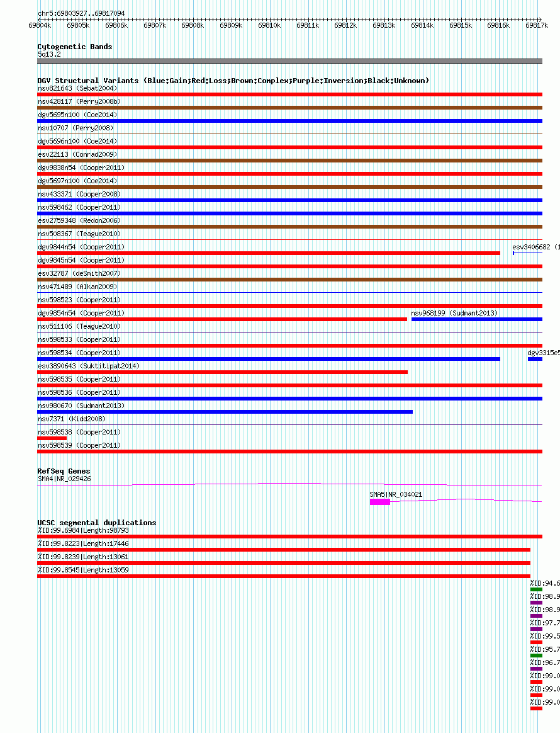Click the nsv821643 (Sebat2004) variant label
The width and height of the screenshot is (560, 733).
pyautogui.click(x=77, y=88)
